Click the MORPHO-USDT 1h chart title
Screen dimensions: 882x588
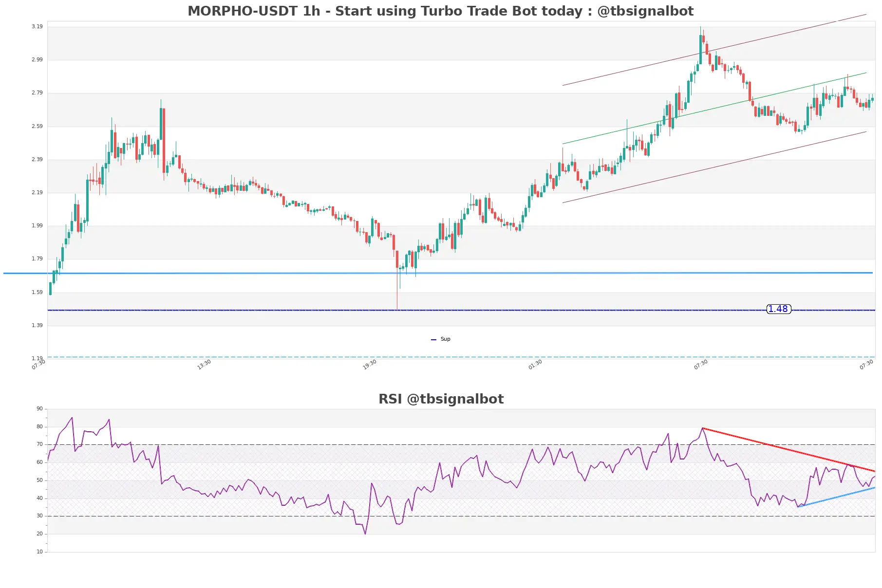click(441, 11)
